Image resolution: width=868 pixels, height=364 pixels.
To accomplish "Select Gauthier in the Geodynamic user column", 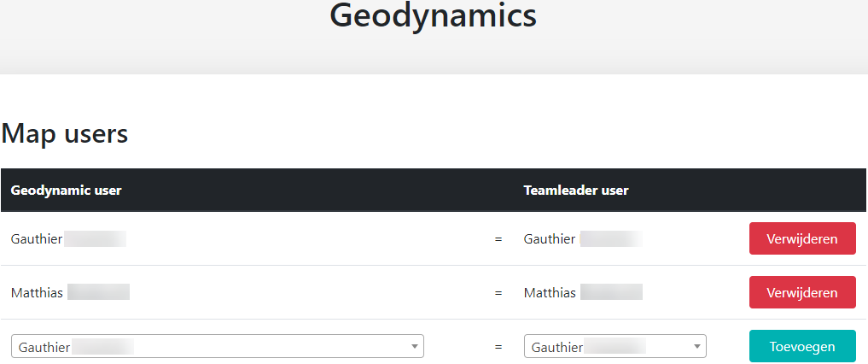I will [x=37, y=239].
